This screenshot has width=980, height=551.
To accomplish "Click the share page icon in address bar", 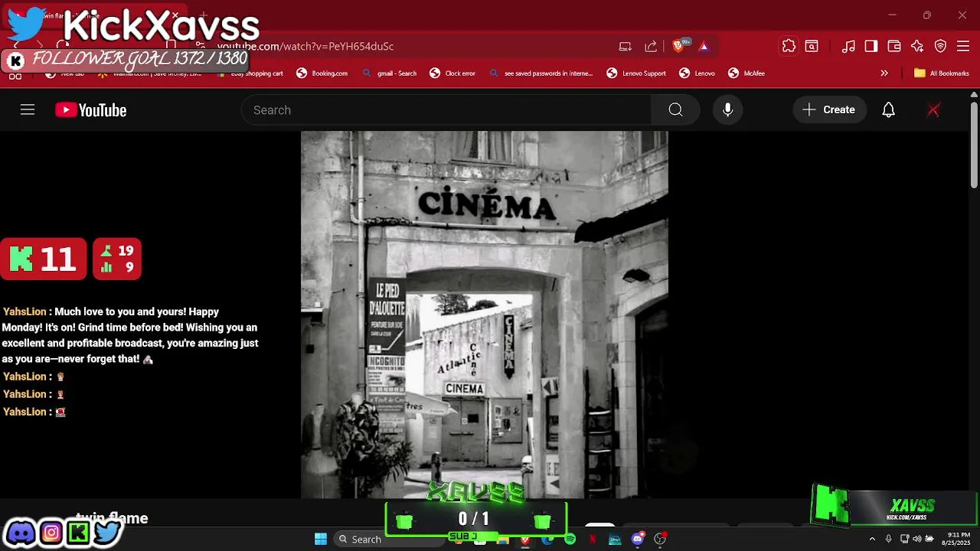I will [651, 47].
